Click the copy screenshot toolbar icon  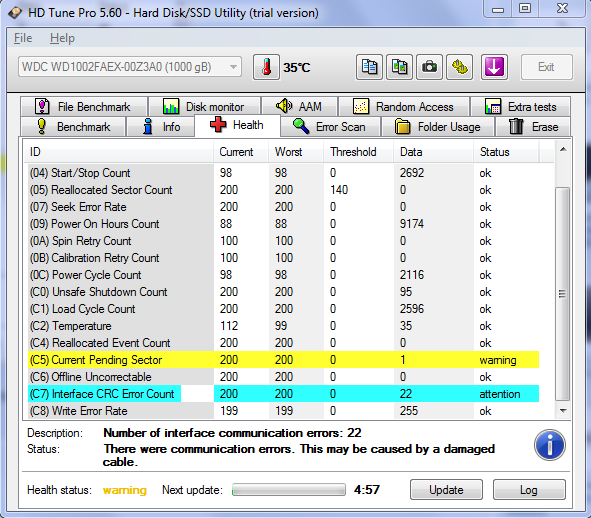click(399, 67)
